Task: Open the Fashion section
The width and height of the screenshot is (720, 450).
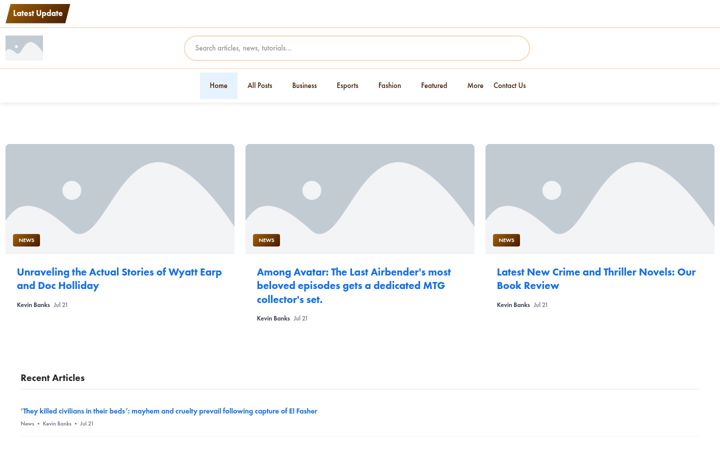Action: pyautogui.click(x=390, y=85)
